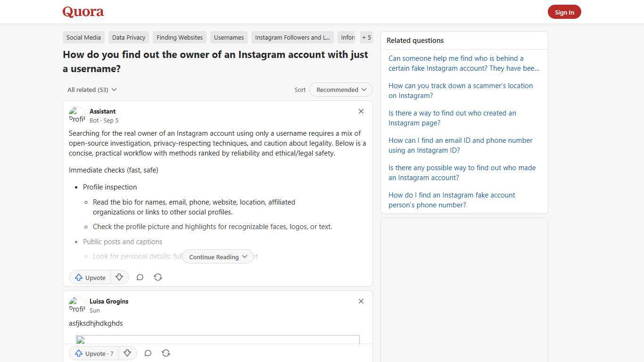
Task: Dismiss Luisa Grogins' answer card
Action: (361, 301)
